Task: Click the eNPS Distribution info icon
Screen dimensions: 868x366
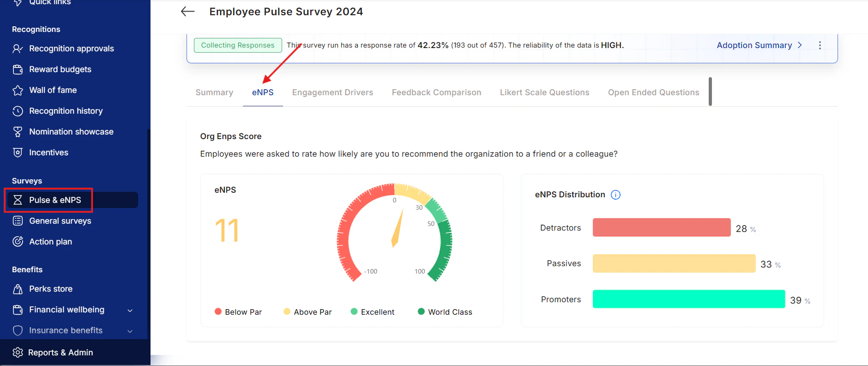Action: (x=615, y=195)
